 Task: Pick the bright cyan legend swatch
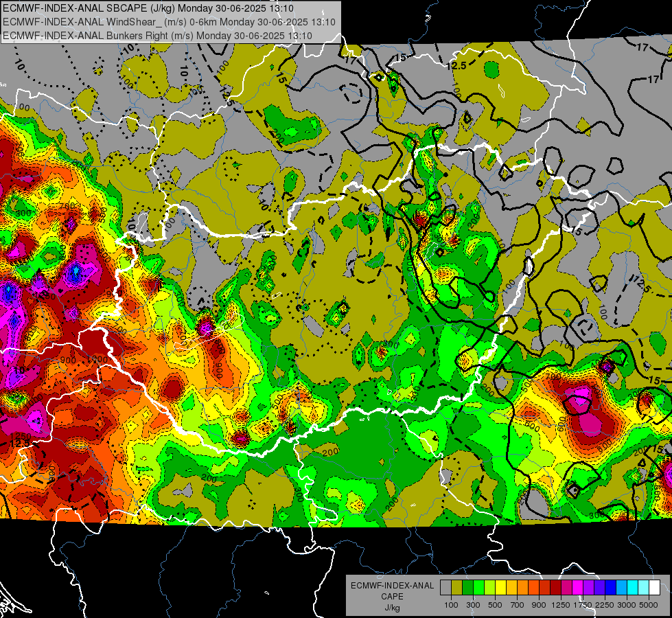click(633, 587)
